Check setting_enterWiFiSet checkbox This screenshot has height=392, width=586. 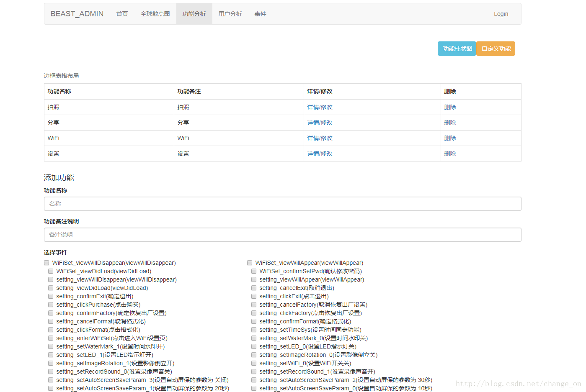pos(51,338)
